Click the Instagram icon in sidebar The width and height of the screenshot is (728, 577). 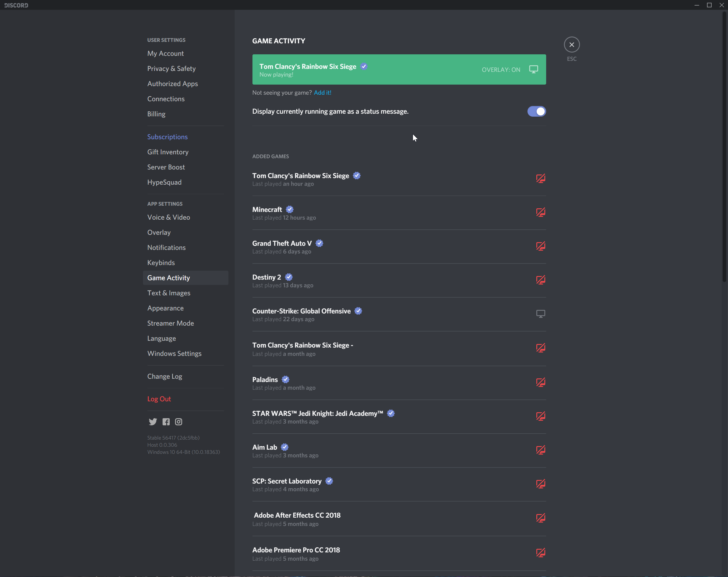(x=179, y=421)
